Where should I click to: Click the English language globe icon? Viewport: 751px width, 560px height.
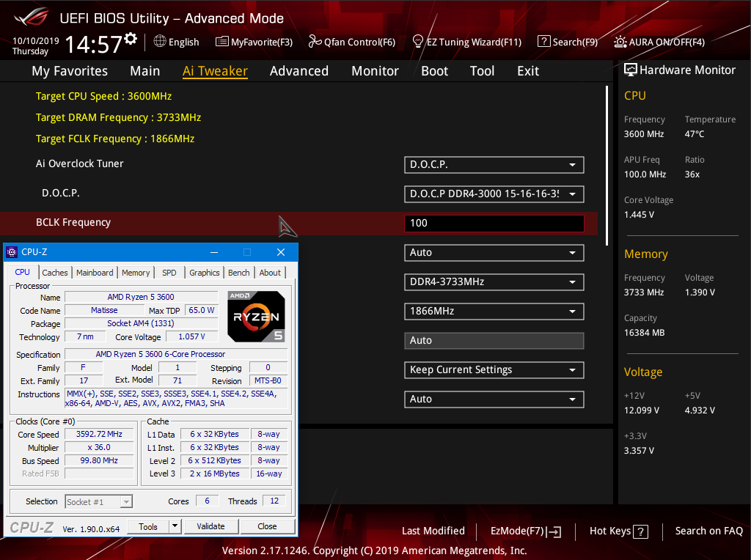[x=160, y=41]
